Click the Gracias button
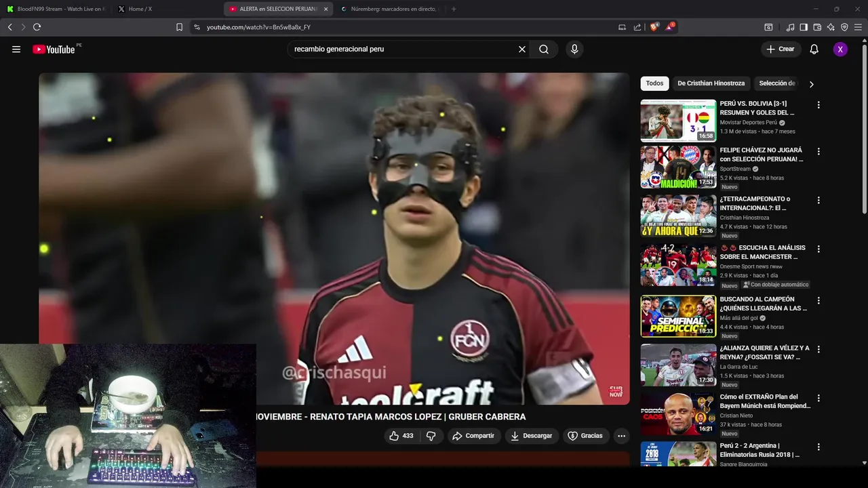The image size is (868, 488). click(585, 436)
